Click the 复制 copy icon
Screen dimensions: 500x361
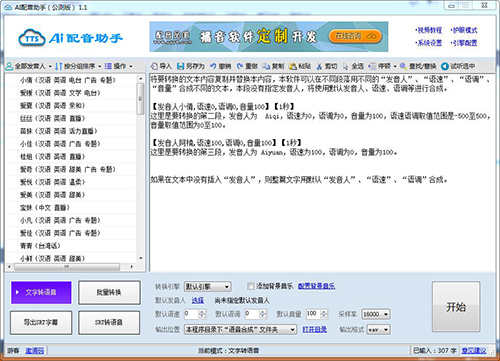pos(266,66)
